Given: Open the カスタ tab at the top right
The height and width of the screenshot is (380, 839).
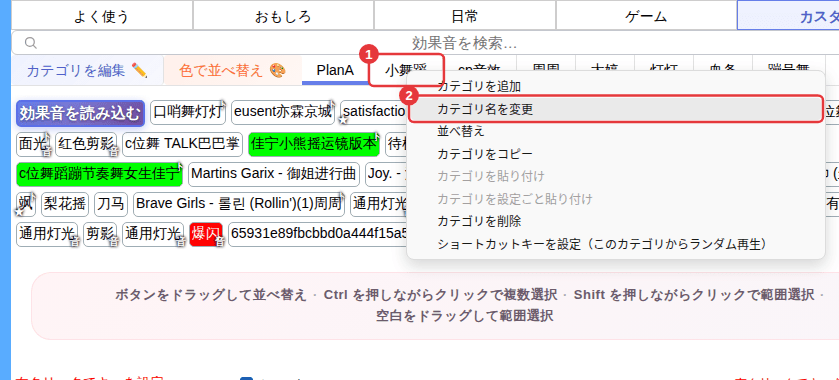Looking at the screenshot, I should coord(788,16).
